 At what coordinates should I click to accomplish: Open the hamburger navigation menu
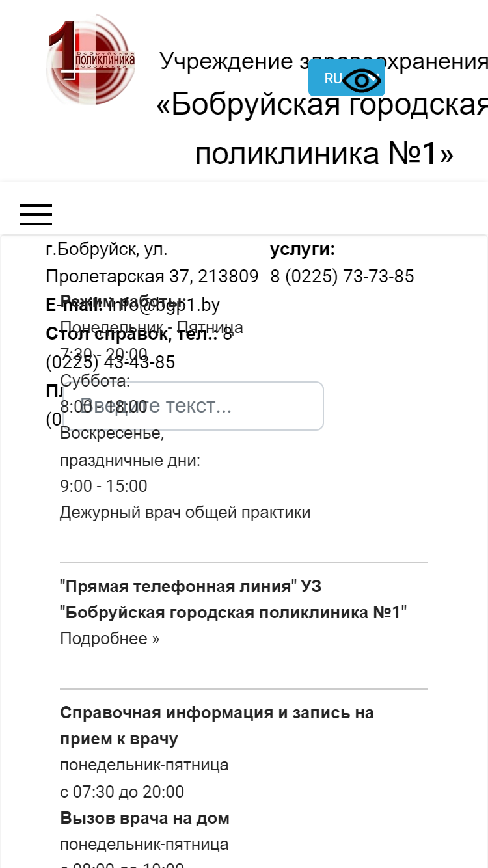point(36,214)
